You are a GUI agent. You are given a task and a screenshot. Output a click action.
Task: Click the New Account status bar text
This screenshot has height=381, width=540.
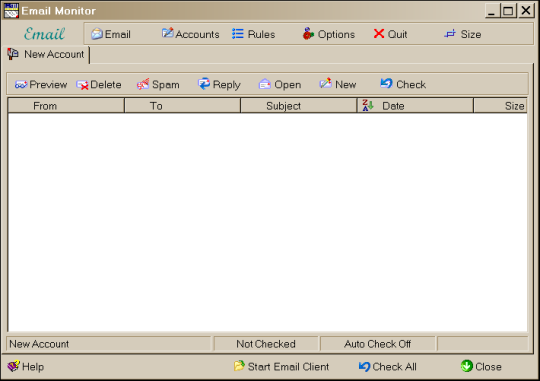point(39,344)
